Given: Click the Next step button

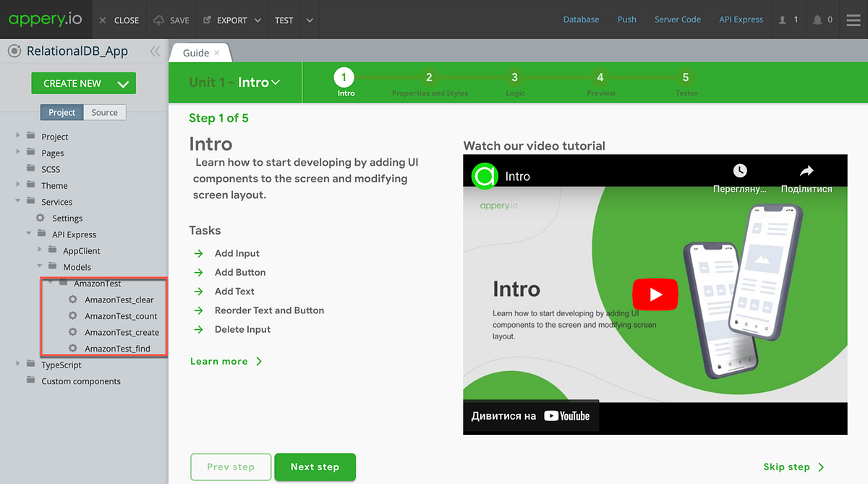Looking at the screenshot, I should click(x=315, y=467).
